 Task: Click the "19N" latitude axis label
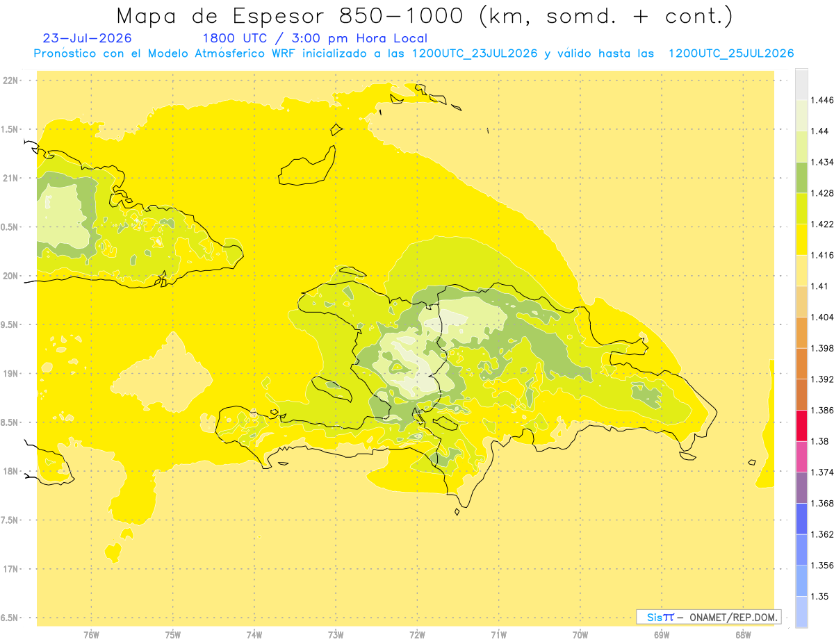tap(10, 374)
